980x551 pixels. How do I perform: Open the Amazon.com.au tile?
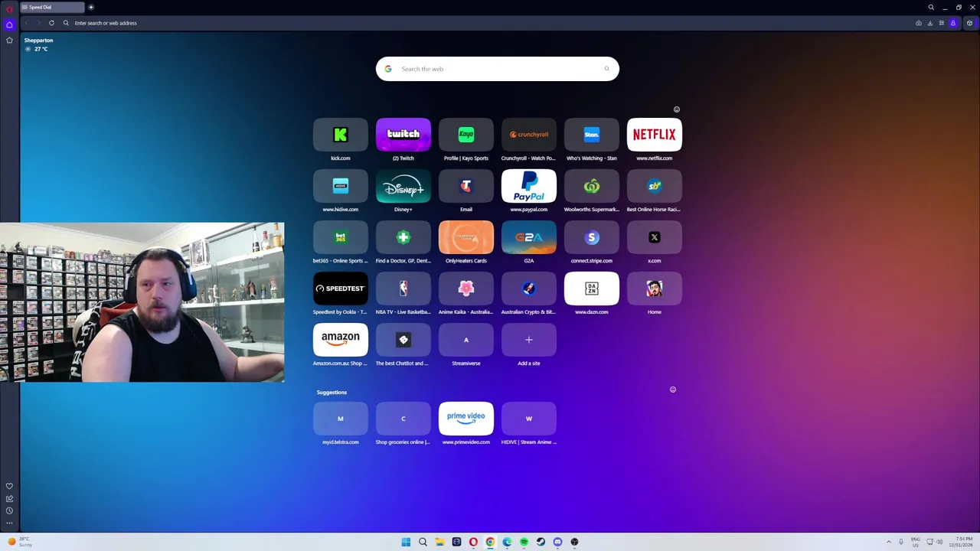point(341,340)
